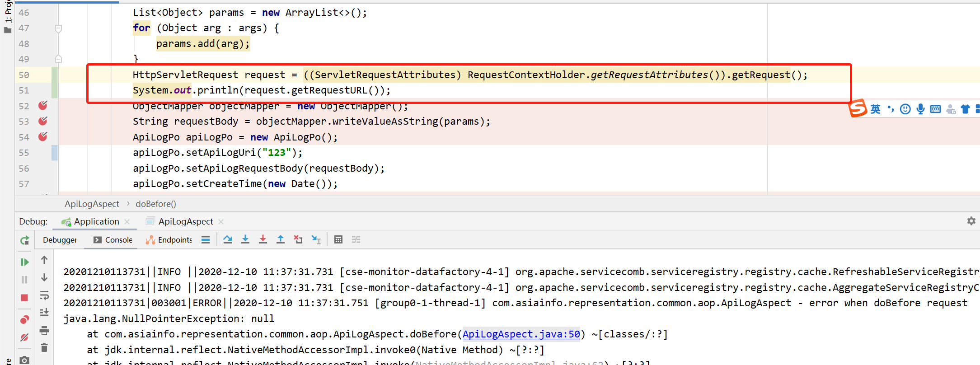Screen dimensions: 980x365
Task: Click doBefore() in the breadcrumb bar
Action: click(156, 204)
